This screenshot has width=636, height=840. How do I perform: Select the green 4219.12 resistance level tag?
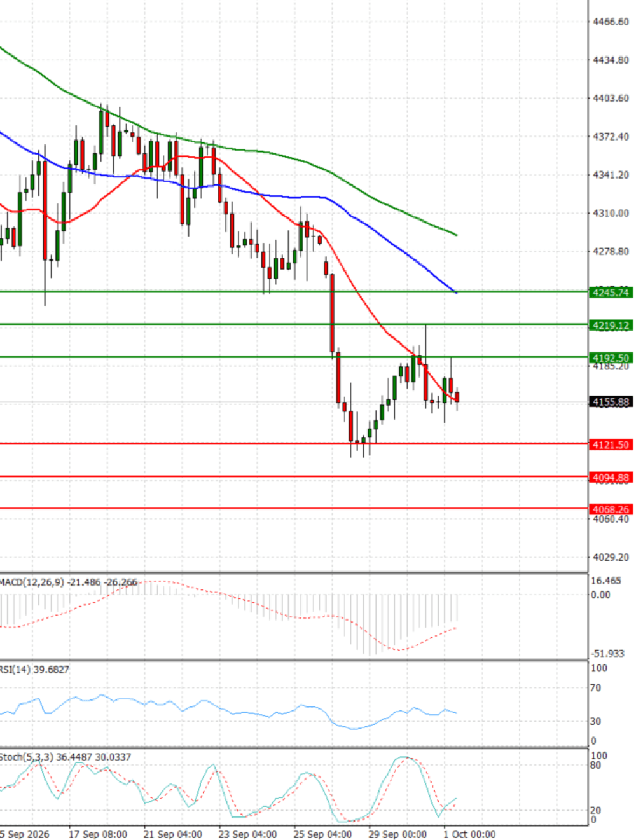(611, 325)
